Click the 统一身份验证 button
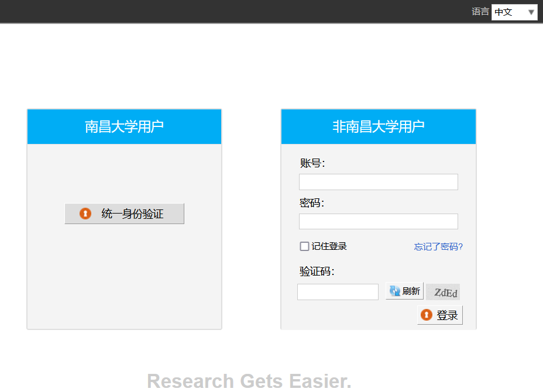The height and width of the screenshot is (392, 543). coord(124,214)
